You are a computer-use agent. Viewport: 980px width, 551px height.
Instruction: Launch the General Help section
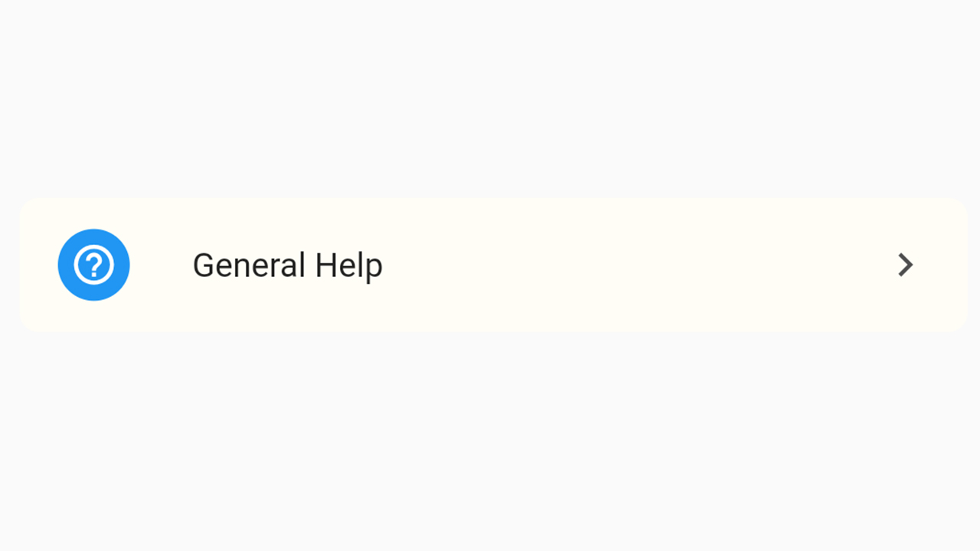click(493, 265)
